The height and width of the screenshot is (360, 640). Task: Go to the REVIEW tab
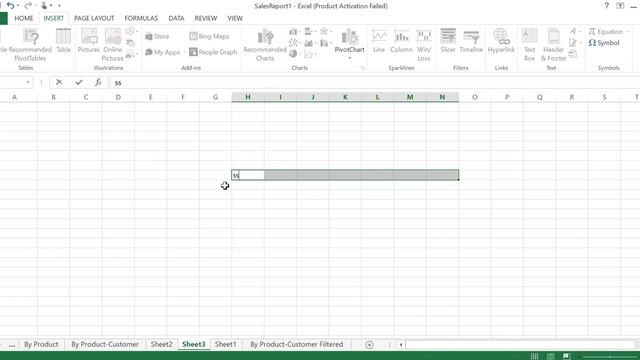point(206,18)
